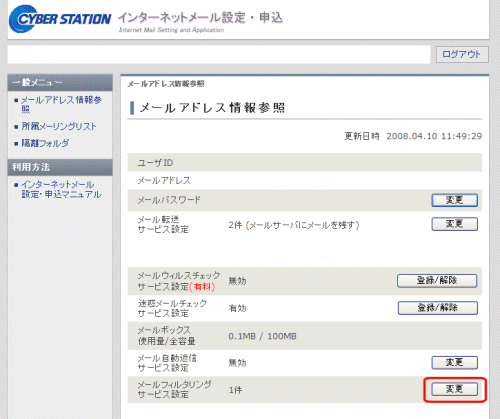Image resolution: width=500 pixels, height=419 pixels.
Task: Click 変更 button for メールフィルタリング
Action: point(455,389)
